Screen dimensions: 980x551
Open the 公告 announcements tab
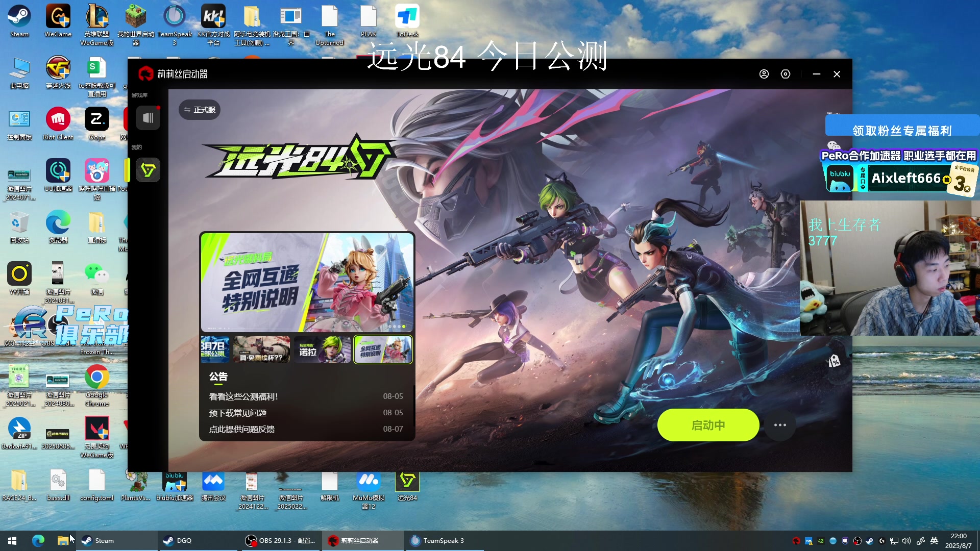(x=218, y=377)
